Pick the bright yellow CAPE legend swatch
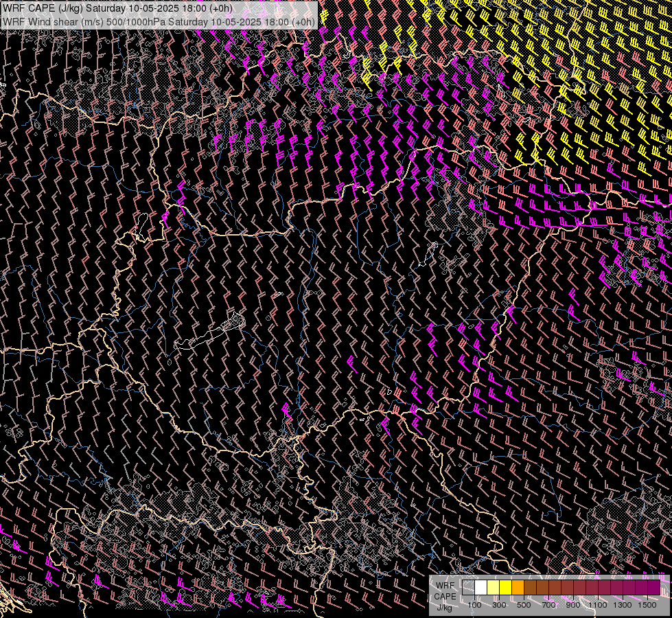Viewport: 672px width, 618px height. [506, 588]
